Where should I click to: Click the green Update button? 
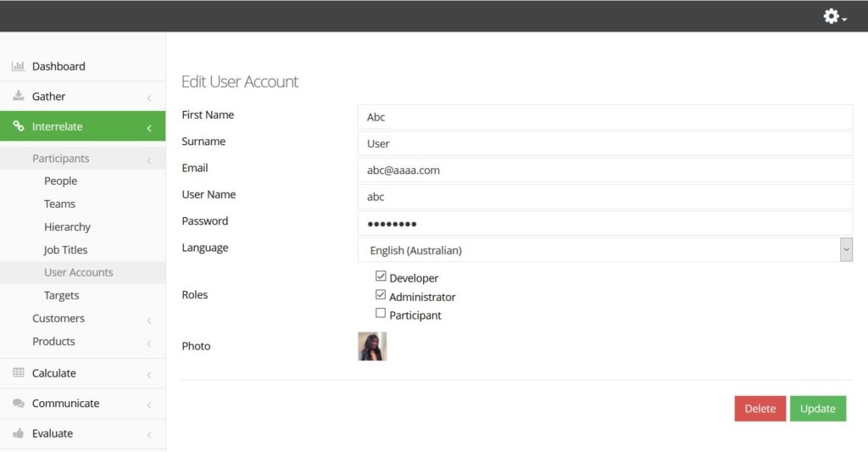pyautogui.click(x=818, y=408)
